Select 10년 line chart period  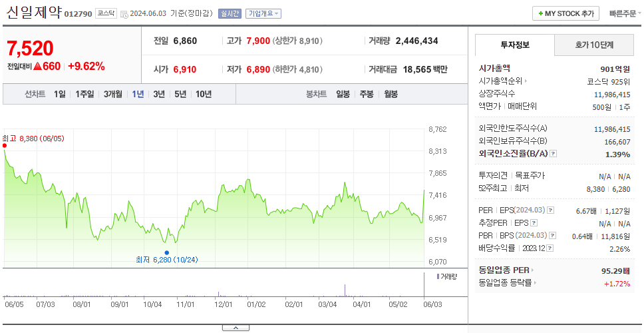(204, 94)
